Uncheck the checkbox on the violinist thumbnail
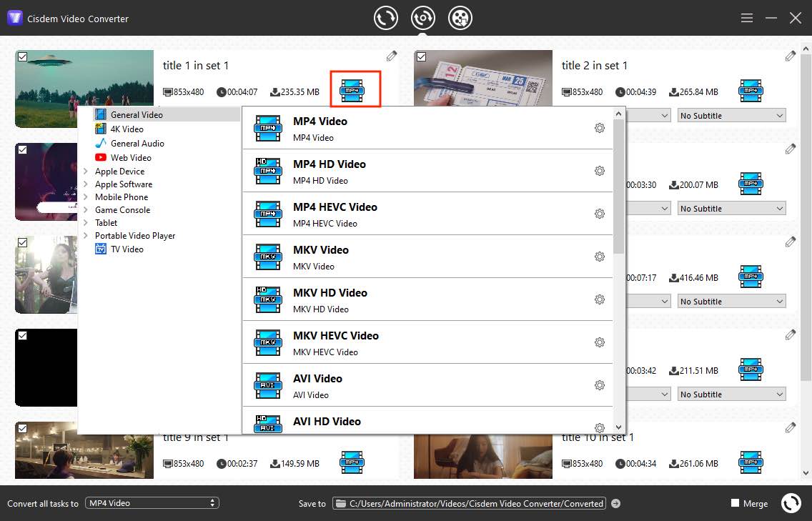 pyautogui.click(x=22, y=242)
